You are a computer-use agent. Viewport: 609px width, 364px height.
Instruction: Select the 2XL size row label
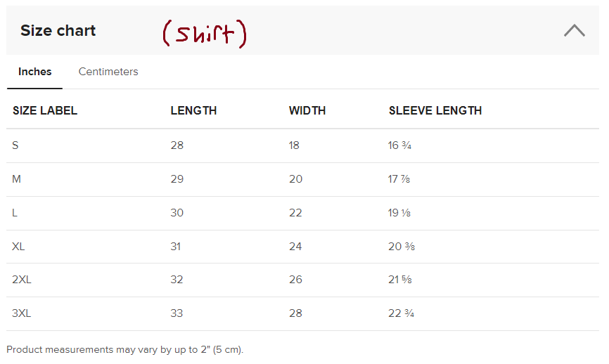[22, 280]
